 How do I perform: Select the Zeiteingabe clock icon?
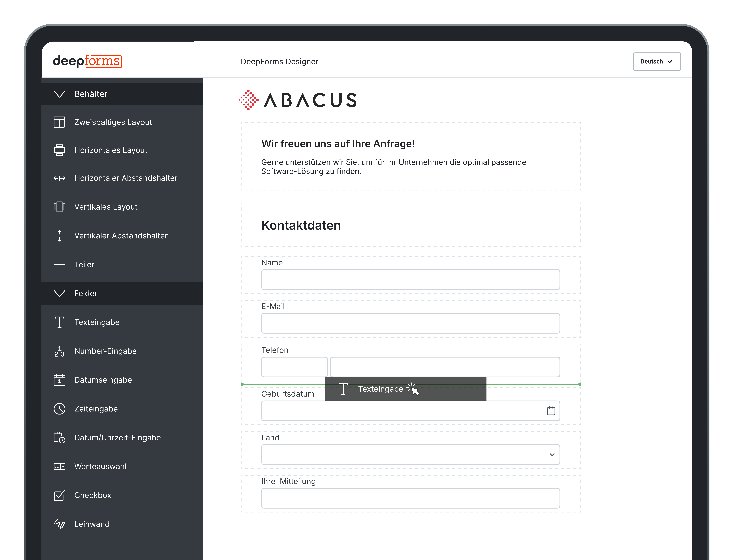[59, 409]
